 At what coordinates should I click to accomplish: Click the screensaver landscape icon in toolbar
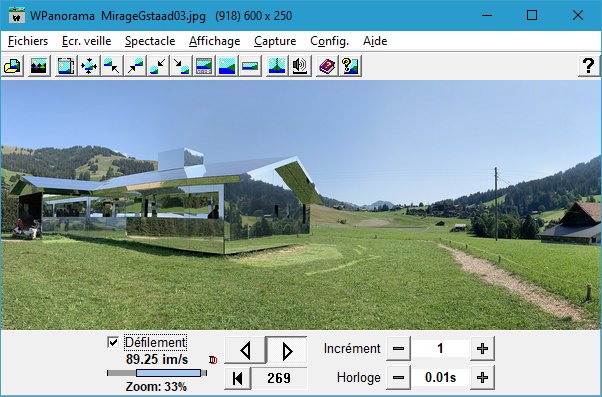tap(39, 66)
